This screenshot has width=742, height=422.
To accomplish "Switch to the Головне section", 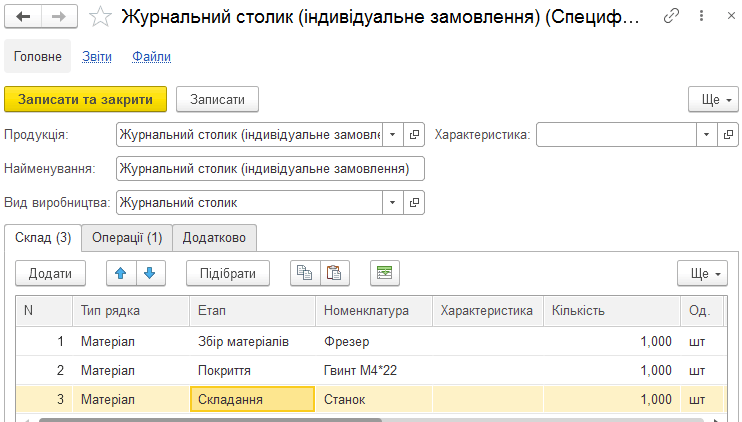I will point(37,56).
